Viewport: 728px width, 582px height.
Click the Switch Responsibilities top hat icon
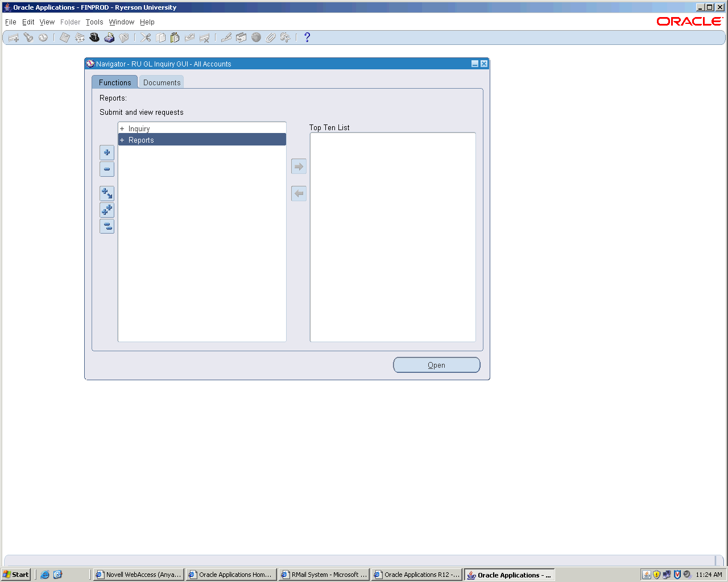pos(94,38)
